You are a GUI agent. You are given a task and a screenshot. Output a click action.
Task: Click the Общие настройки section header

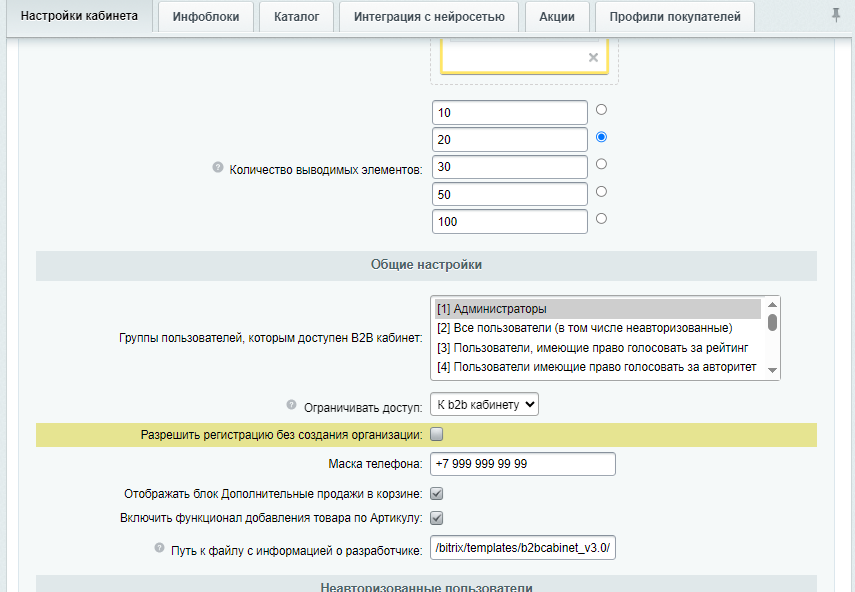click(426, 265)
